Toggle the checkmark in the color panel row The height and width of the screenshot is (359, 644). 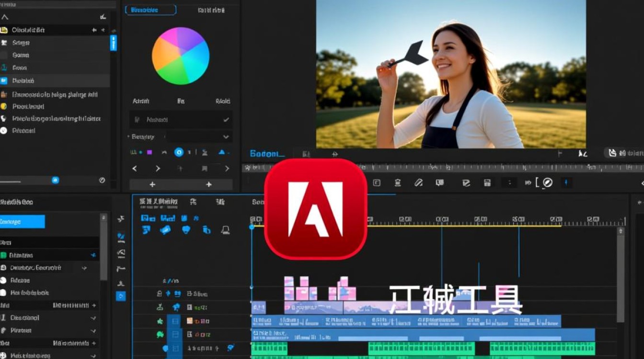226,120
